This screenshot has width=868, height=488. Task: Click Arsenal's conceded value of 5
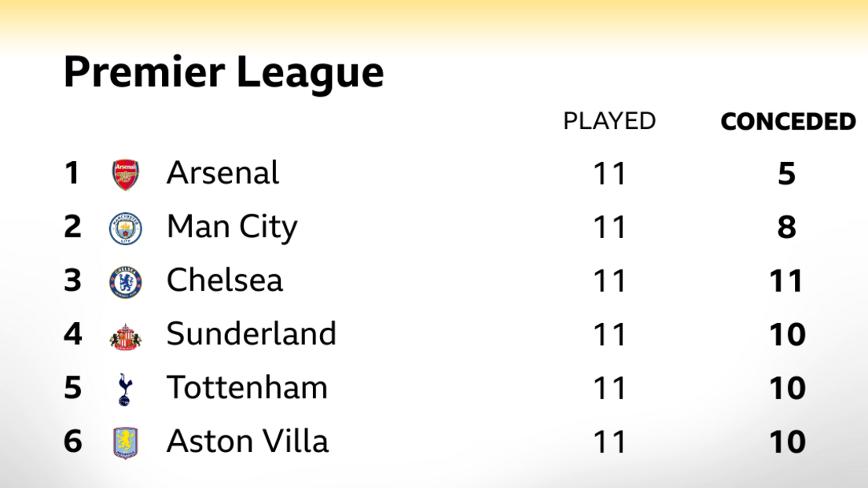787,174
